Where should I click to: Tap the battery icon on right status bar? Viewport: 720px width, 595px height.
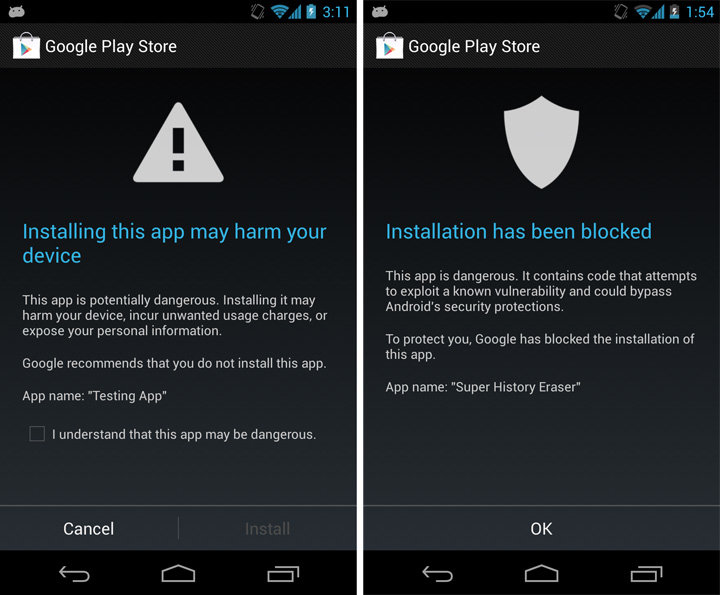(x=674, y=11)
